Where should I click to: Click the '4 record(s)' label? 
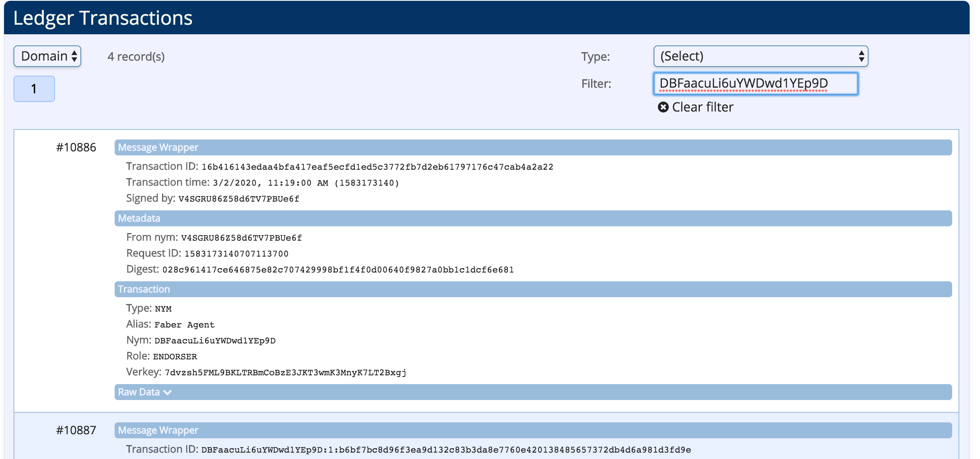tap(135, 56)
